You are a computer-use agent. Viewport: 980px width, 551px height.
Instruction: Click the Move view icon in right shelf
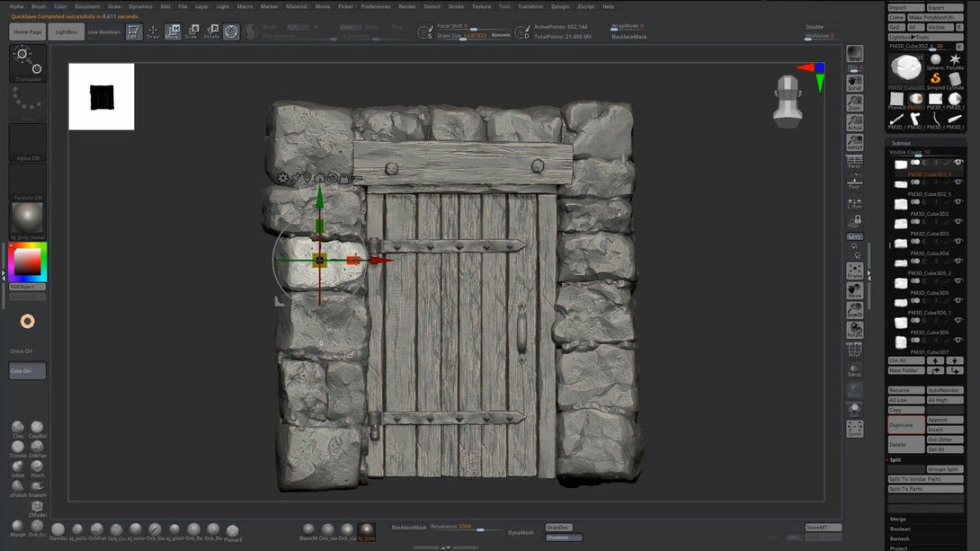pyautogui.click(x=854, y=290)
